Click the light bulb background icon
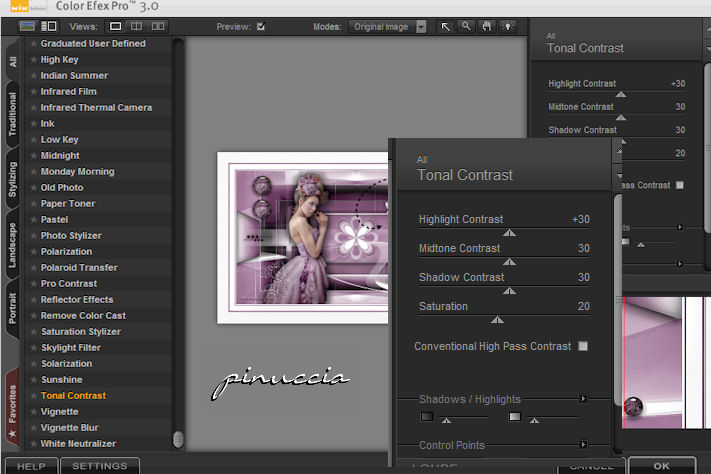 507,27
